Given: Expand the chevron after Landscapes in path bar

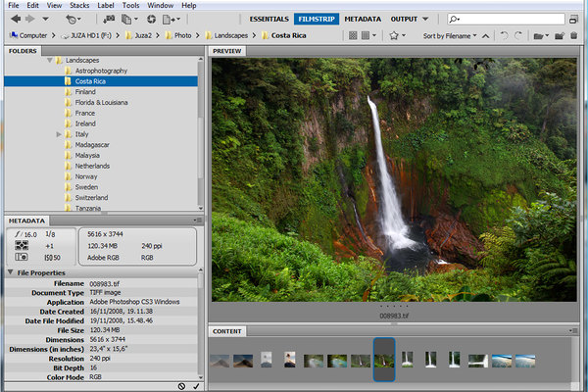Looking at the screenshot, I should pyautogui.click(x=254, y=35).
